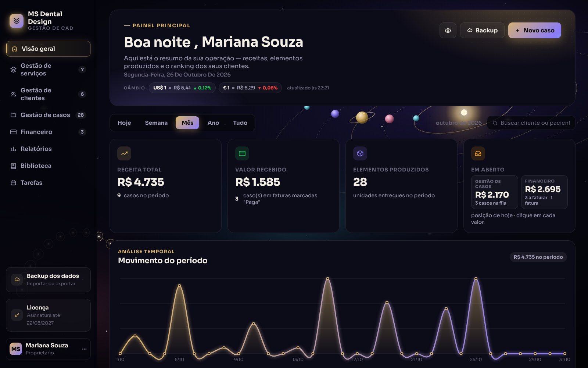Click the Backup dos dados cloud icon
Screen dimensions: 588x368
[x=17, y=280]
